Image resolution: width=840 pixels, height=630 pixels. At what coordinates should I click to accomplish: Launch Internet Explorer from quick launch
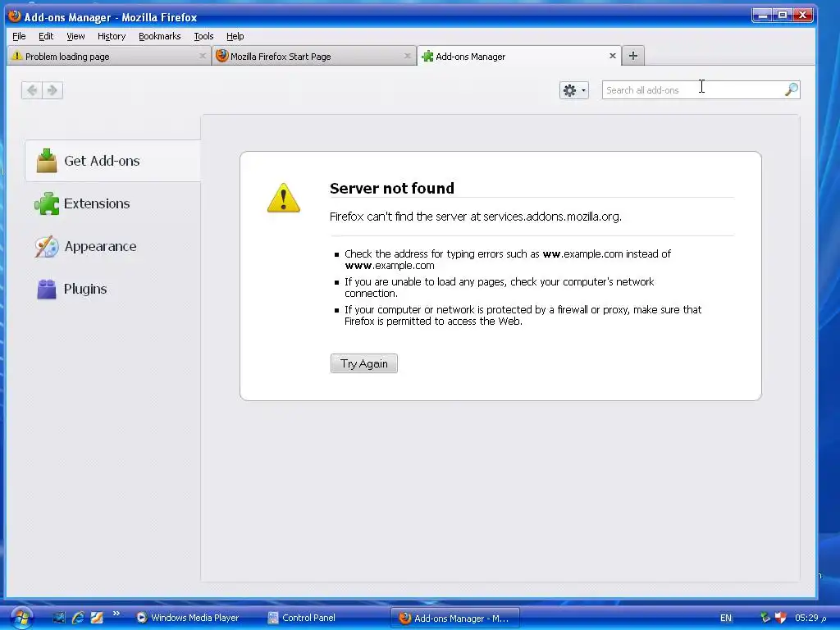point(78,618)
